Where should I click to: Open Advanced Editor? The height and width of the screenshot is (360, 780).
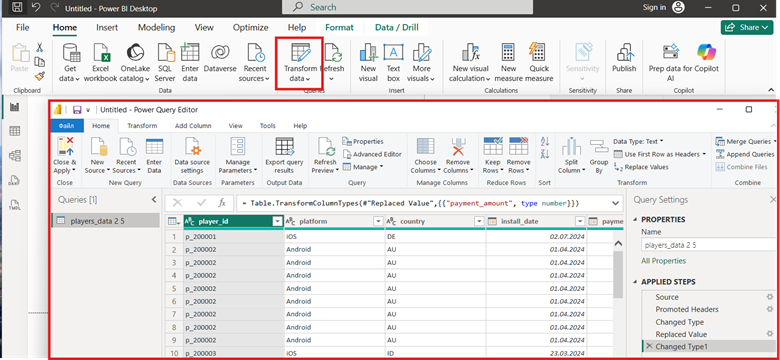click(x=372, y=154)
